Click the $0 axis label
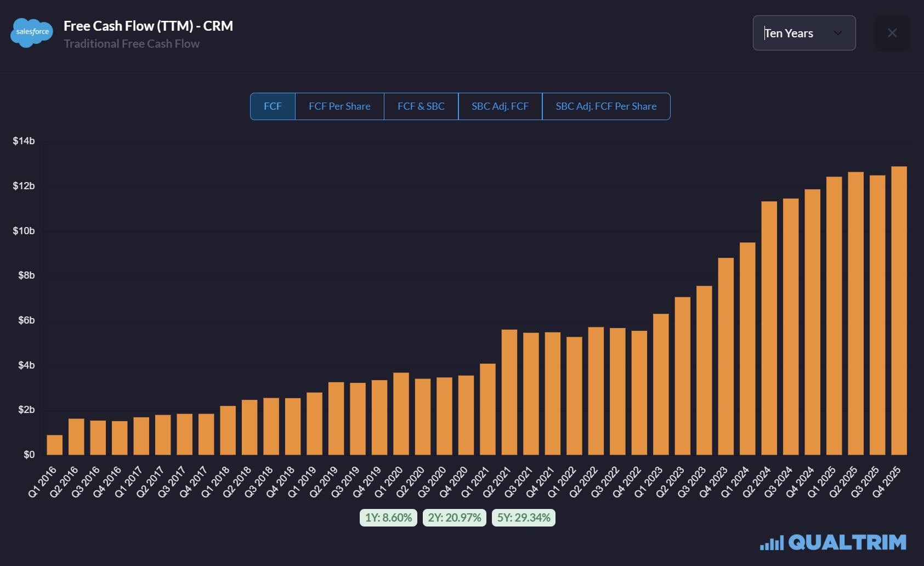This screenshot has height=566, width=924. click(x=29, y=455)
